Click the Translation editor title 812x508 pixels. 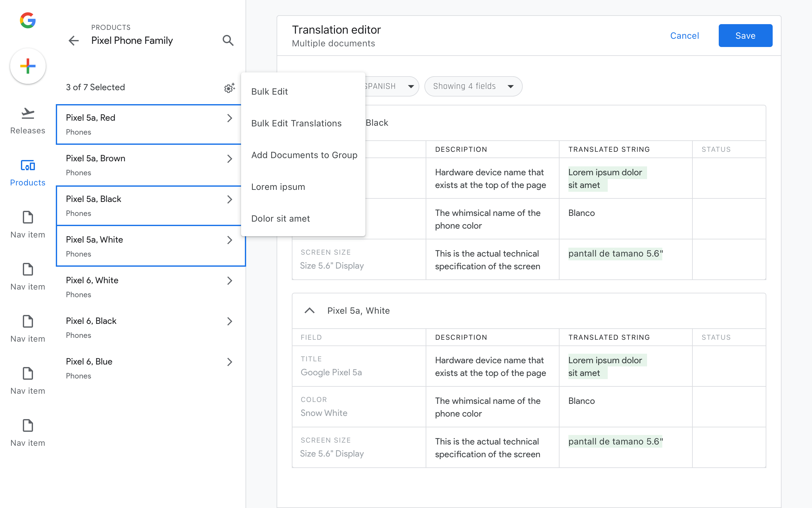(x=336, y=30)
